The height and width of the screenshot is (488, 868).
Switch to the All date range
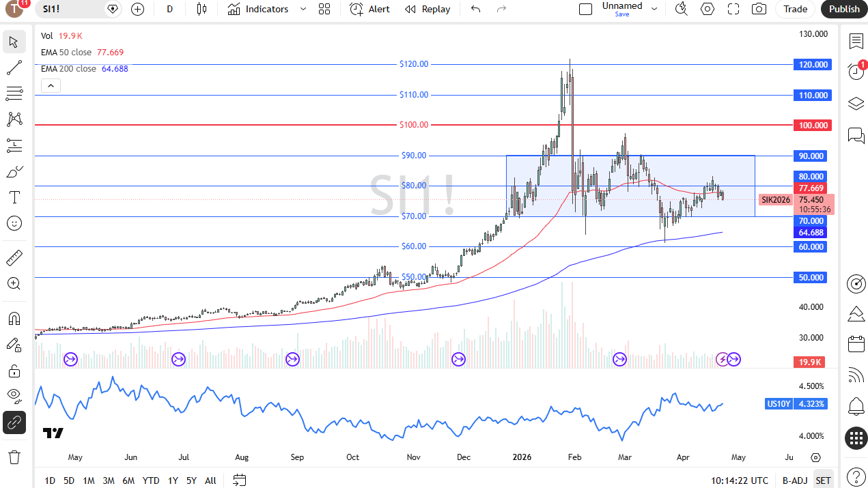point(210,480)
